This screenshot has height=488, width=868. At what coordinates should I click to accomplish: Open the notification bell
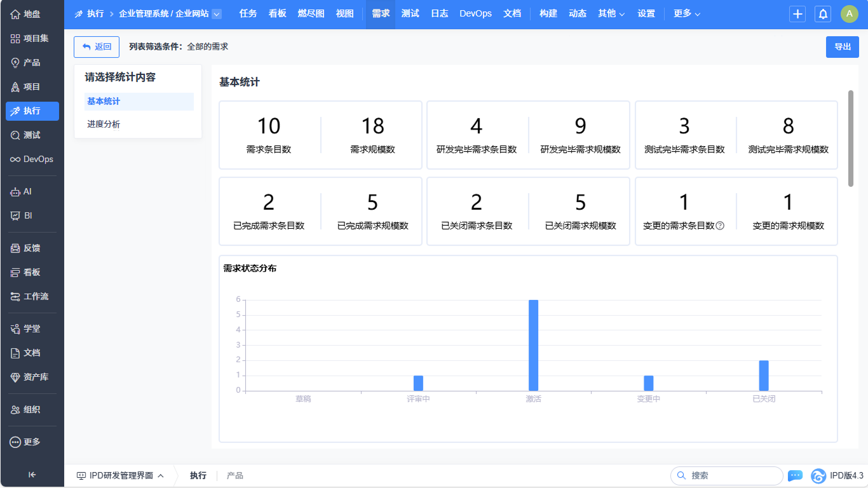pos(823,14)
